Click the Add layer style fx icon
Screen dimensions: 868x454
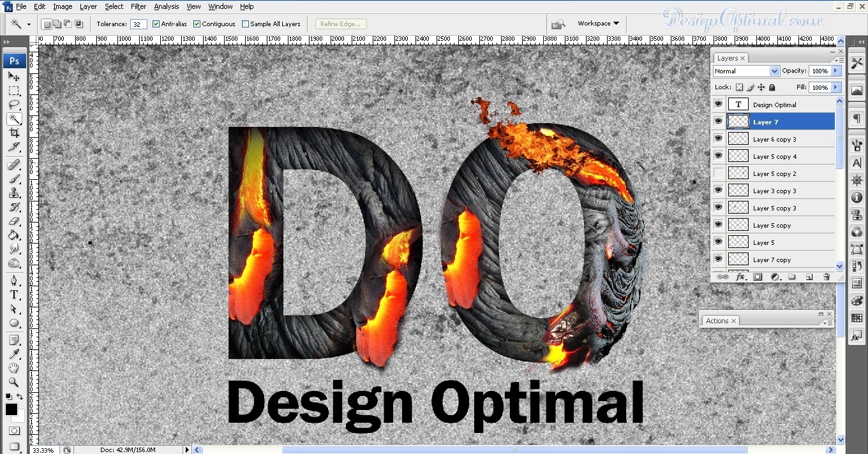(740, 277)
